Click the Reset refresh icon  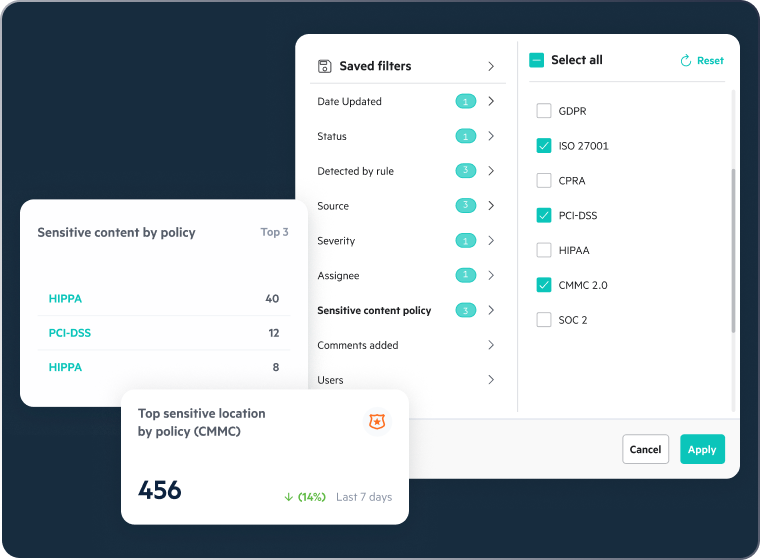coord(686,61)
